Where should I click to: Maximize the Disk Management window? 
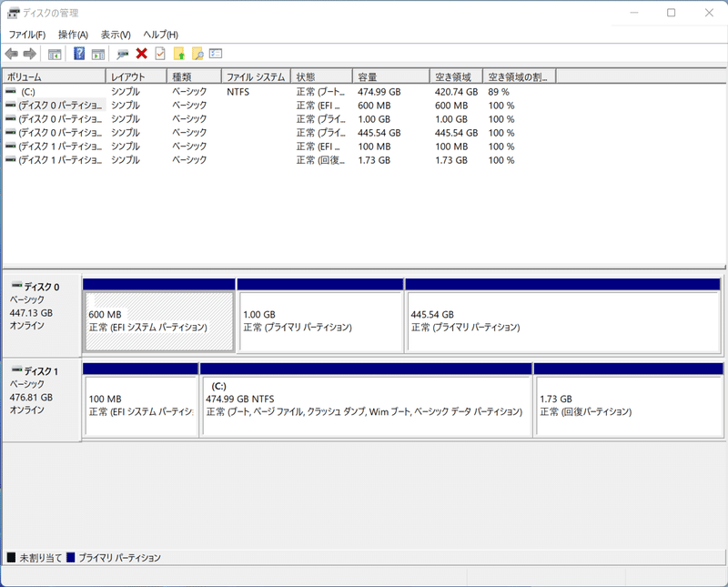click(x=671, y=13)
